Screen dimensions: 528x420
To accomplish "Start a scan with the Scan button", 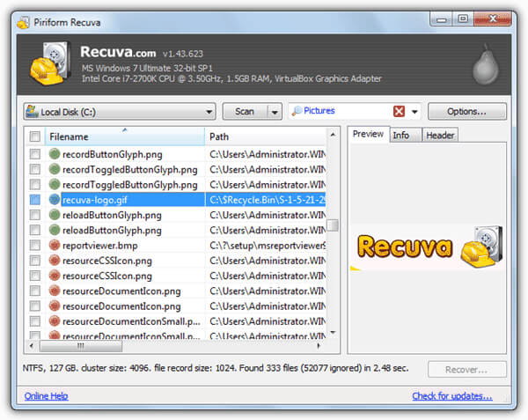I will [x=245, y=112].
